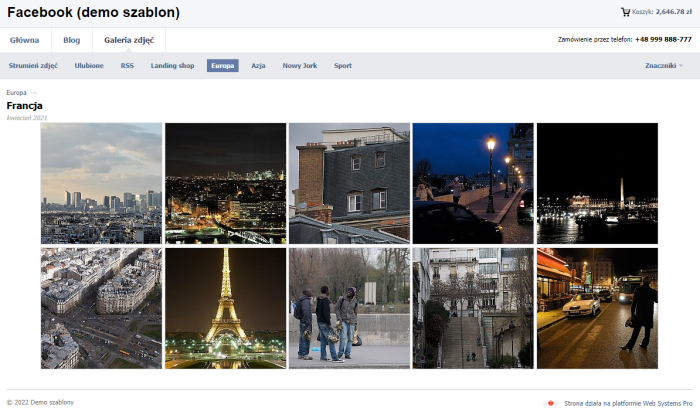This screenshot has width=700, height=418.
Task: Click the red Web Systems Pro logo
Action: coord(550,404)
